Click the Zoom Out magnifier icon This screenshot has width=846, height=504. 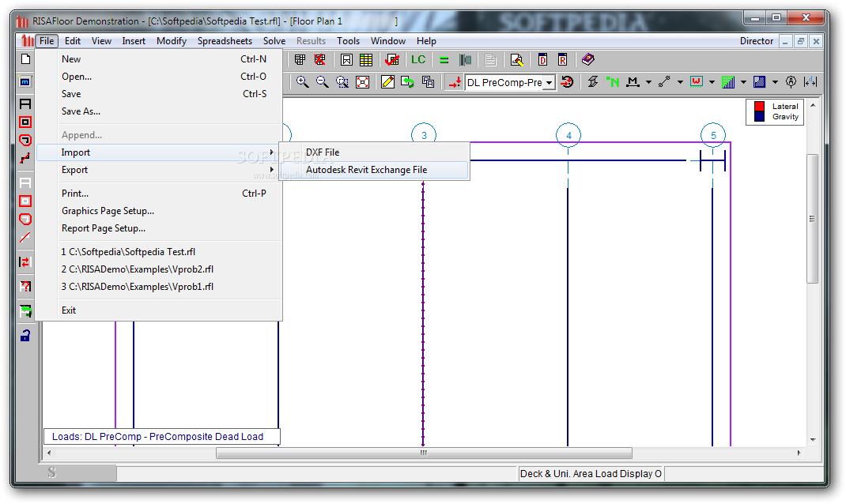point(322,82)
